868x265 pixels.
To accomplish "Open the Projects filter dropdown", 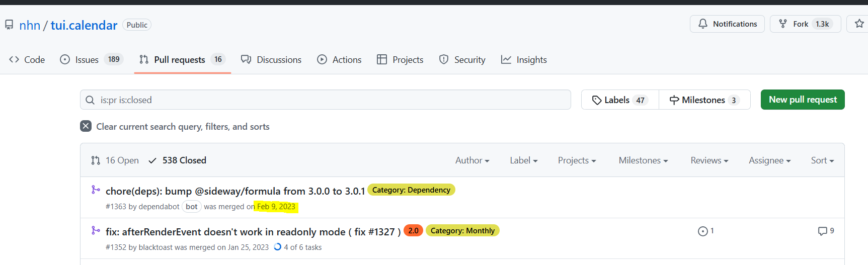I will coord(577,160).
